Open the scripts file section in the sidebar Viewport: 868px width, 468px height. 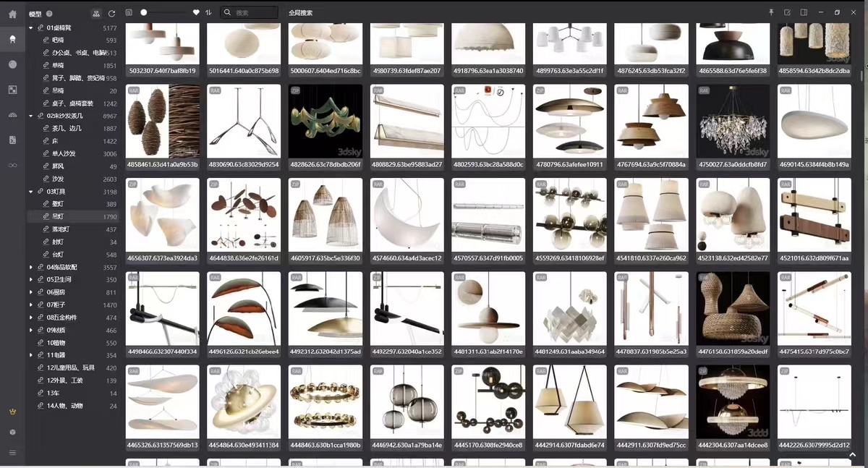click(x=12, y=140)
